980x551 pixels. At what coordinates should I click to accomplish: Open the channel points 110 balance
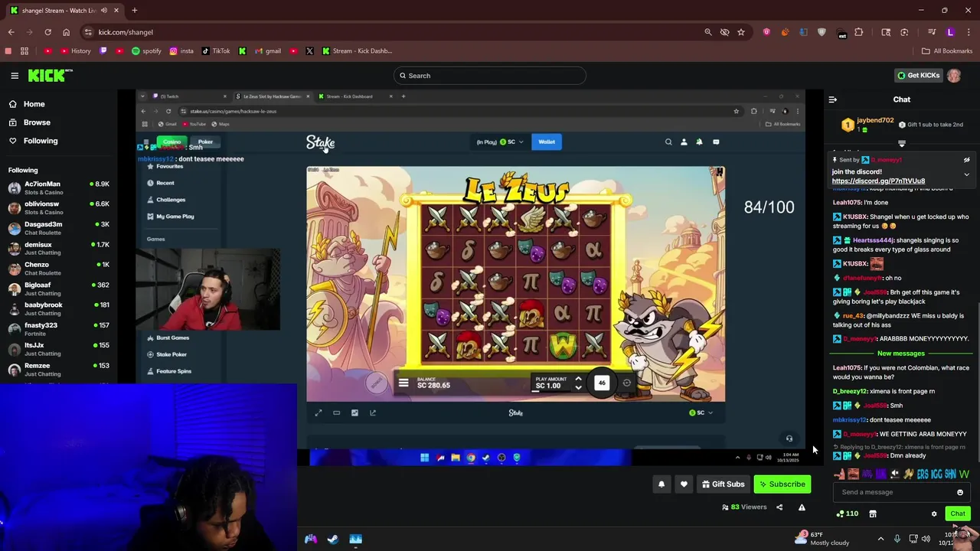[x=848, y=514]
